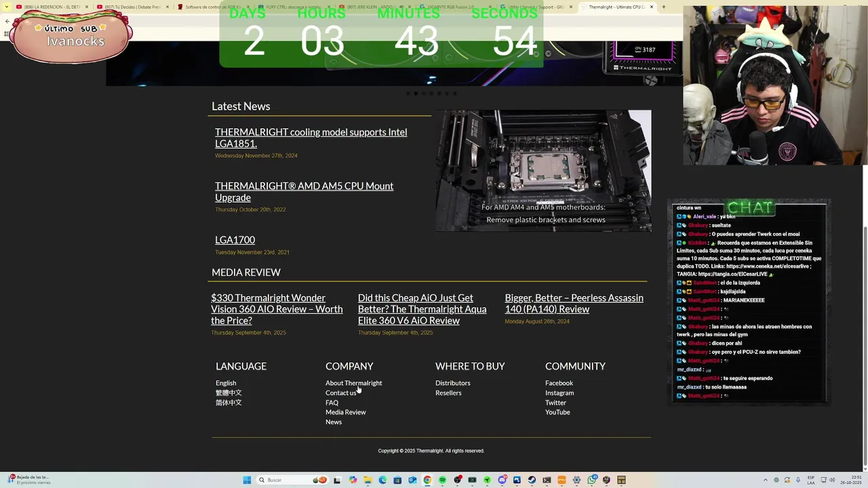Open the AMD AM5 CPU Mount Upgrade article
The width and height of the screenshot is (868, 488).
304,192
